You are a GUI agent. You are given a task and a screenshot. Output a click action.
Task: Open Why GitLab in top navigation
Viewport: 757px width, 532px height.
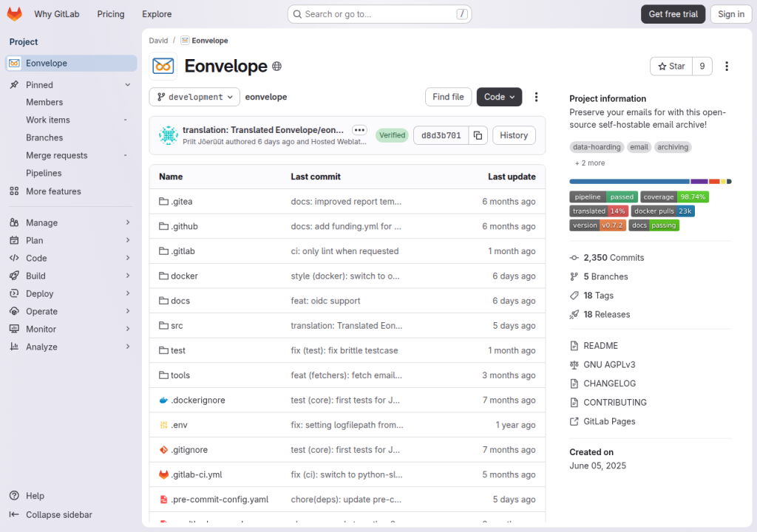56,14
